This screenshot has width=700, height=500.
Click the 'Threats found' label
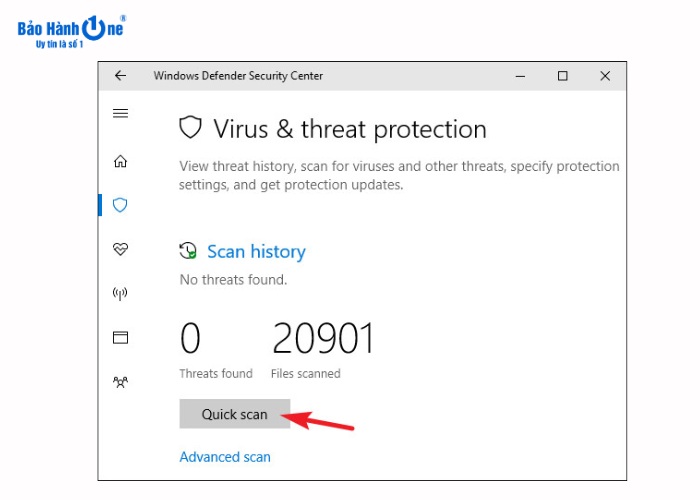(216, 373)
